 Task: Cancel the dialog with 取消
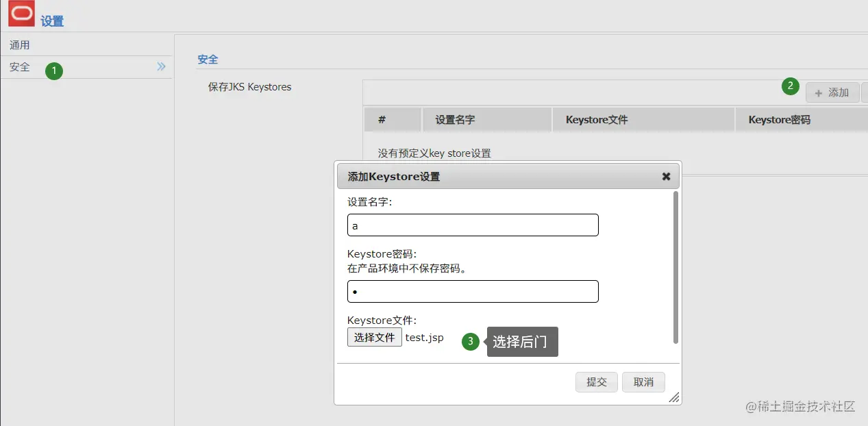coord(643,382)
